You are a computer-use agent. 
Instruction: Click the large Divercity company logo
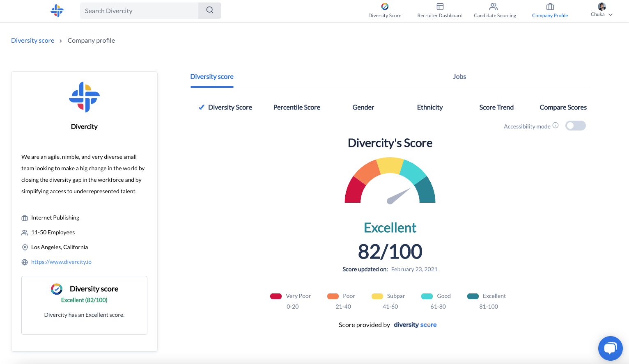[85, 97]
